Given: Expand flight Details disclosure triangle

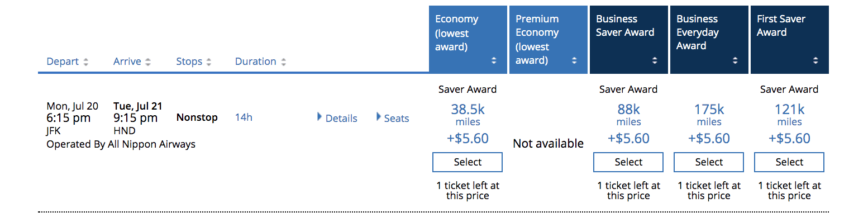Looking at the screenshot, I should click(320, 117).
